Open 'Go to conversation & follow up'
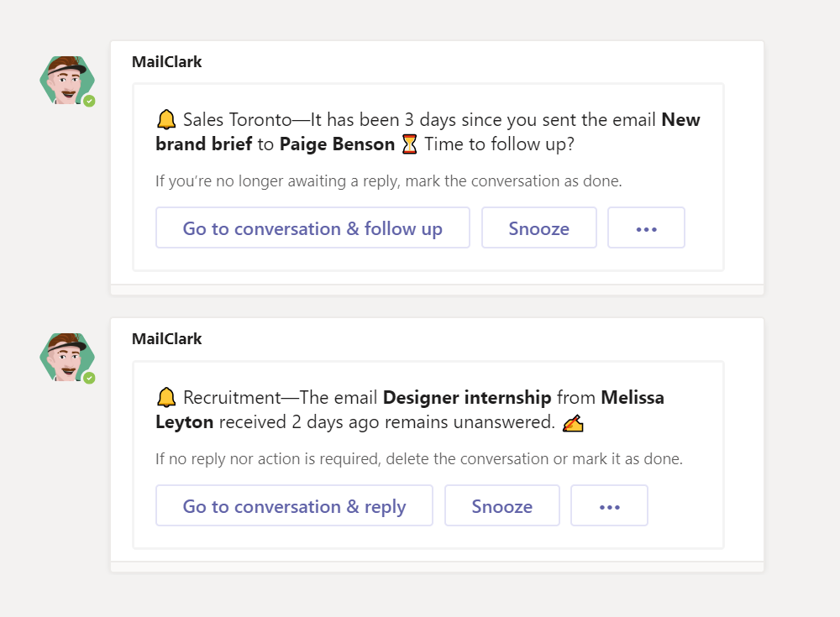 click(x=312, y=228)
